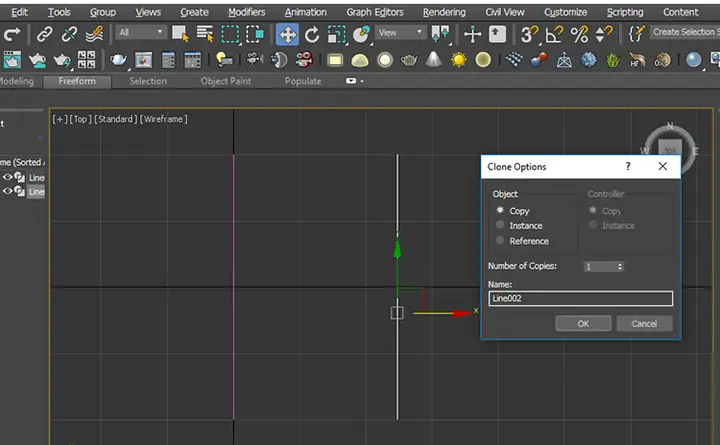Open the Graph Editors menu
The height and width of the screenshot is (445, 720).
pos(375,12)
